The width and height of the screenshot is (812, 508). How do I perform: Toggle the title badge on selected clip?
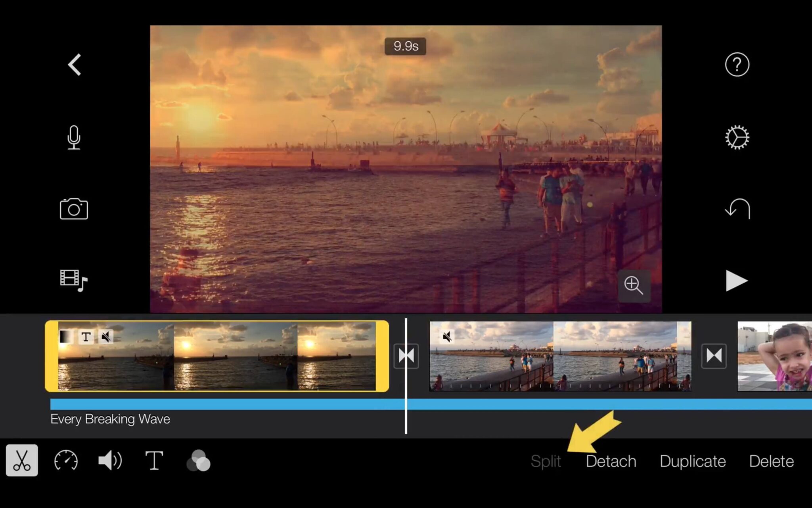click(86, 337)
